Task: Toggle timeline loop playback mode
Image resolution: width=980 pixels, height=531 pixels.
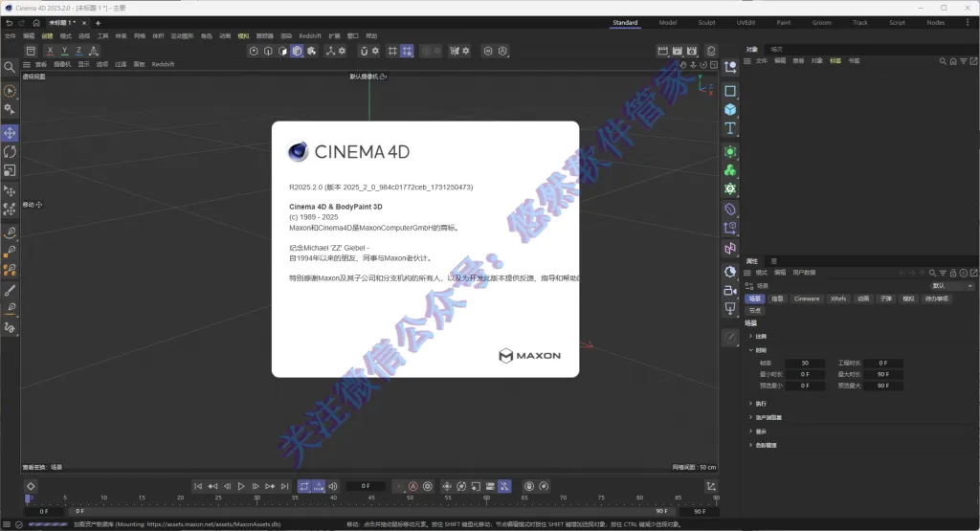Action: point(303,486)
